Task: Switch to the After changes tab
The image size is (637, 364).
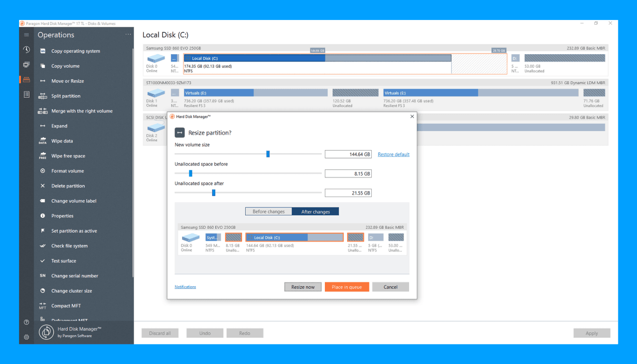Action: click(x=316, y=212)
